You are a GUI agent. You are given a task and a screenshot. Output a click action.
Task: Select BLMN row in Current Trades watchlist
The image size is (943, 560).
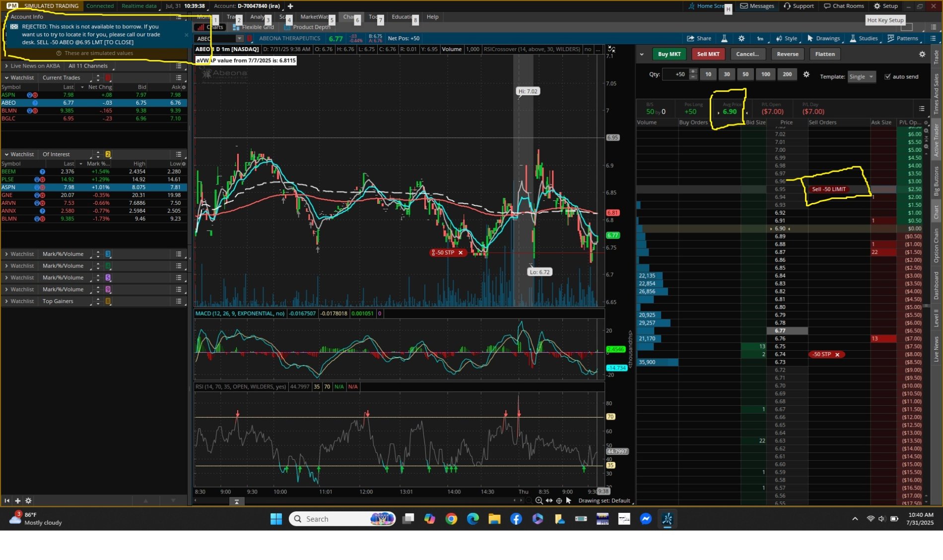(x=94, y=111)
